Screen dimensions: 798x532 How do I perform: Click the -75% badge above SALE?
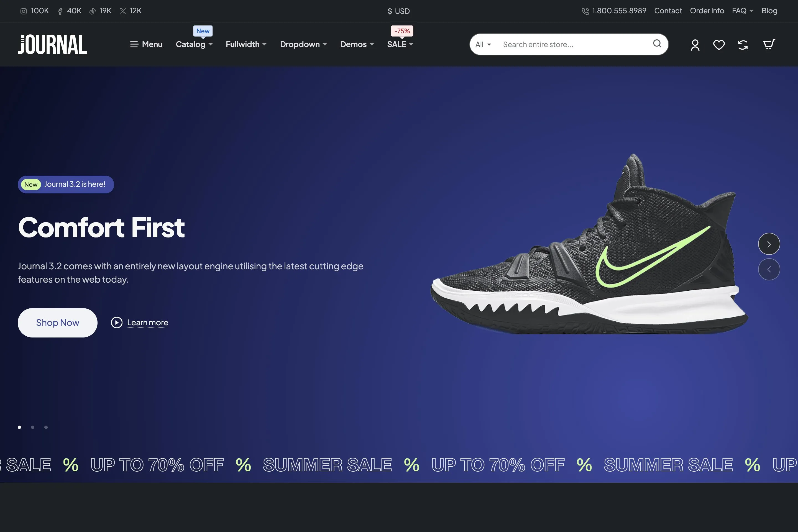click(402, 31)
